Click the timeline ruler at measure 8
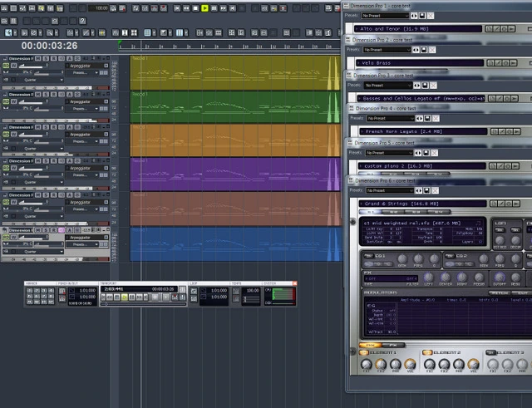This screenshot has width=532, height=408. (216, 47)
